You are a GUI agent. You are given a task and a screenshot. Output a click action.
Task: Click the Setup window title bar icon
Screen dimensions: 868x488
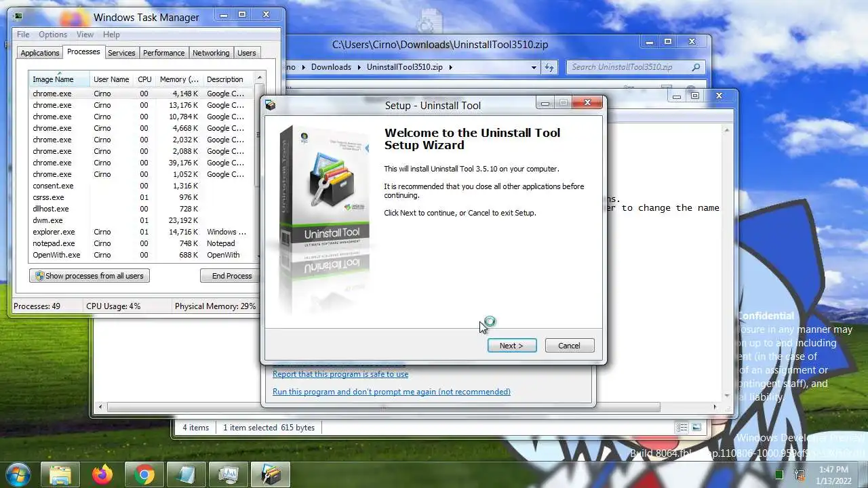[x=271, y=105]
